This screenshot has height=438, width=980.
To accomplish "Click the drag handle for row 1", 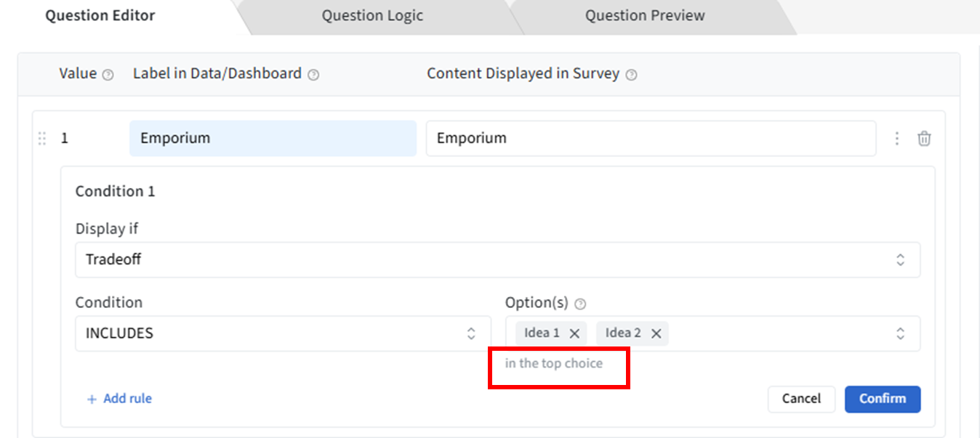I will point(41,138).
